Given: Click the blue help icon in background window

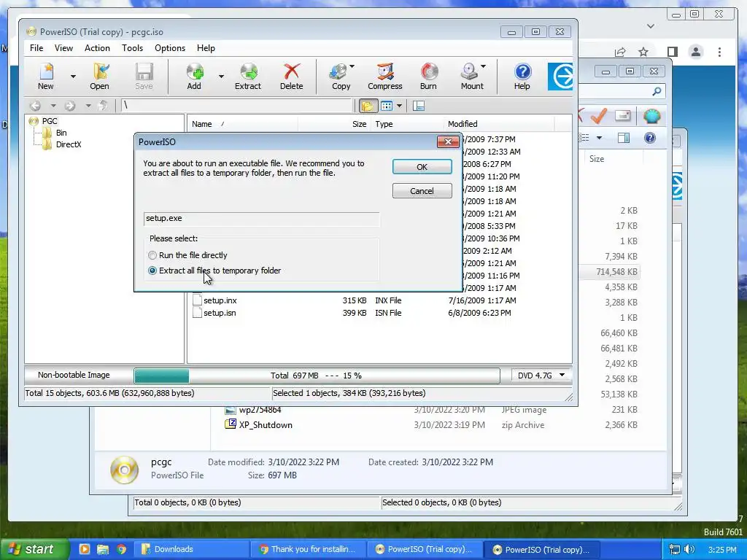Looking at the screenshot, I should [x=650, y=138].
